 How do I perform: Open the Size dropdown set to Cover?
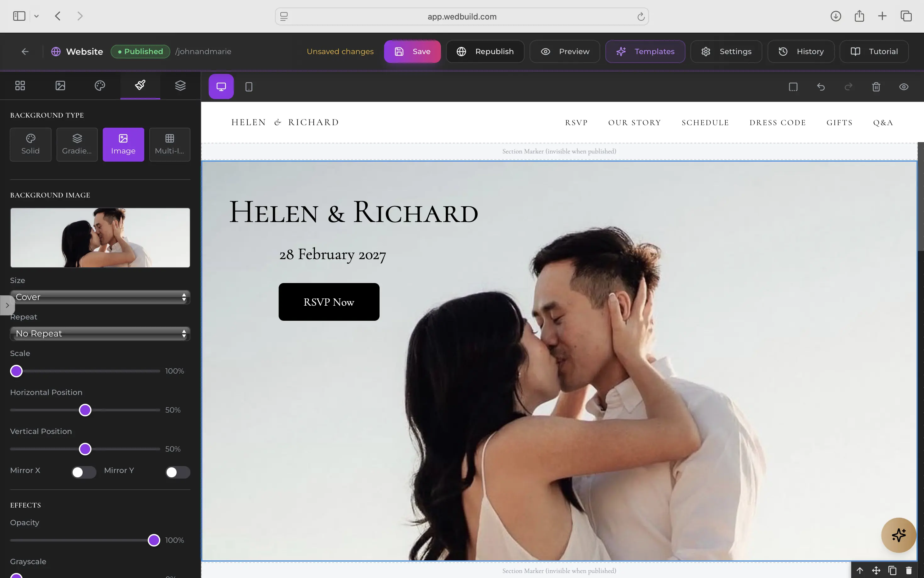point(100,297)
